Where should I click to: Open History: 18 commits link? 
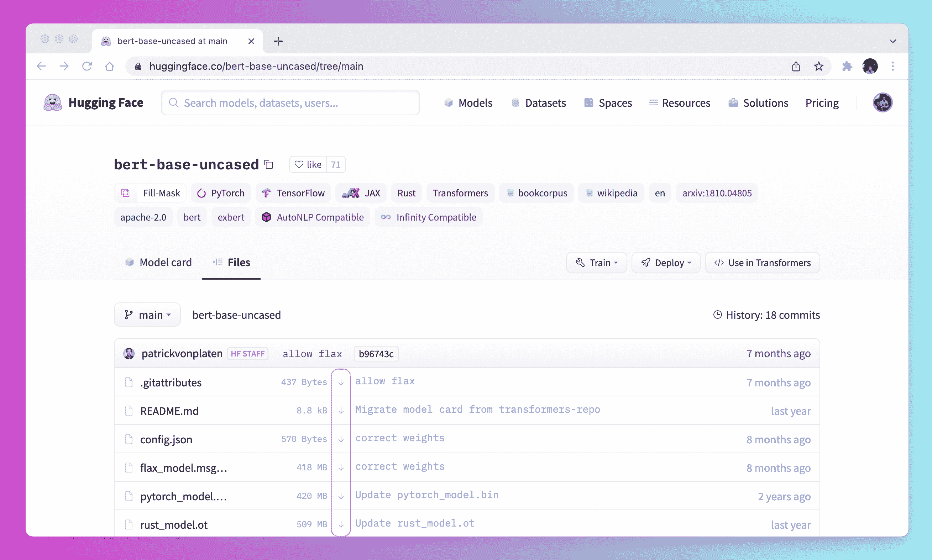[766, 315]
